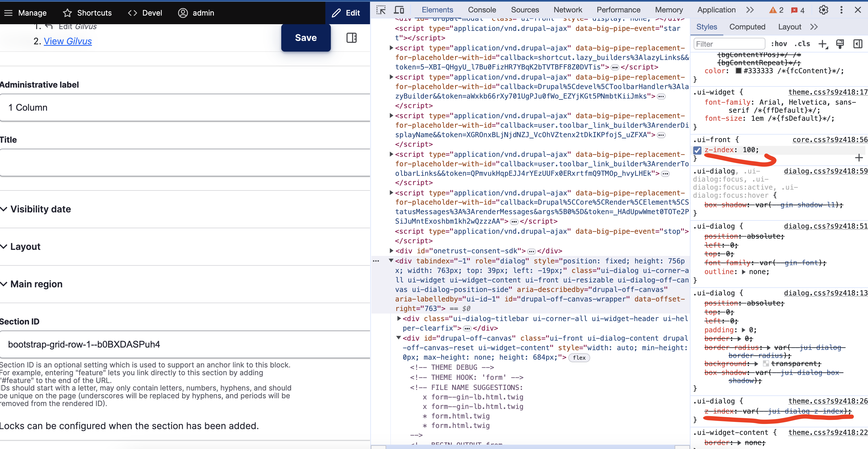This screenshot has width=868, height=449.
Task: Switch to the Console tab
Action: coord(482,10)
